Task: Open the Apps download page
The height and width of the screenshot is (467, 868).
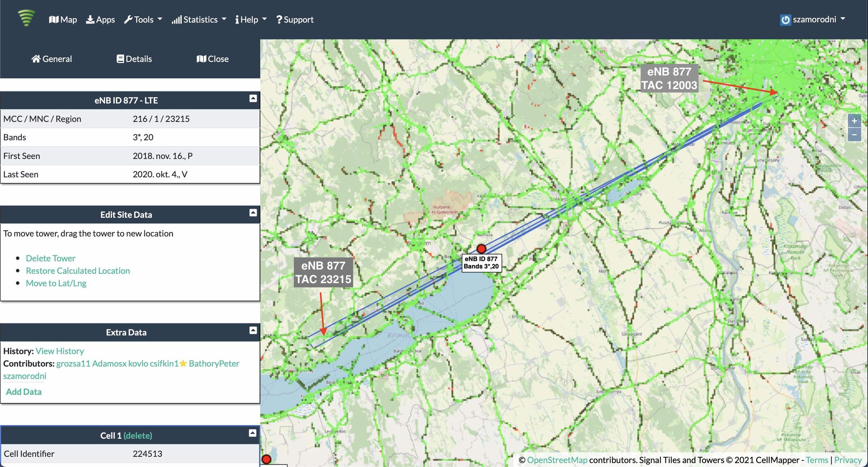Action: pos(100,19)
